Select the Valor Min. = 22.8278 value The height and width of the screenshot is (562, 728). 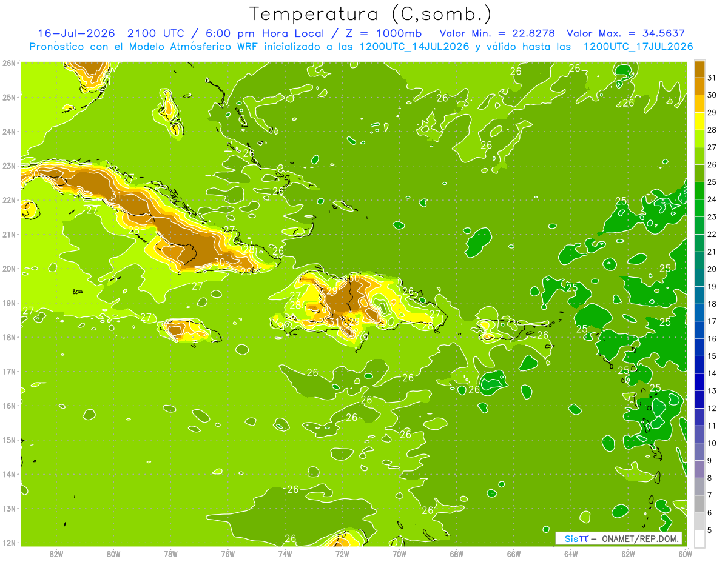497,33
